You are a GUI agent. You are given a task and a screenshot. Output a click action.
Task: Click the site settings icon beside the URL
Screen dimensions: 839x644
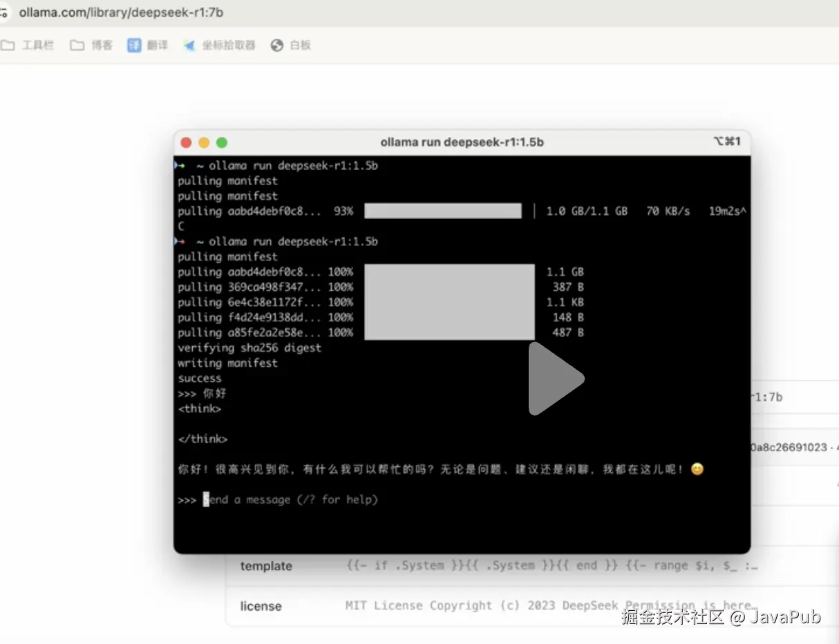click(4, 12)
